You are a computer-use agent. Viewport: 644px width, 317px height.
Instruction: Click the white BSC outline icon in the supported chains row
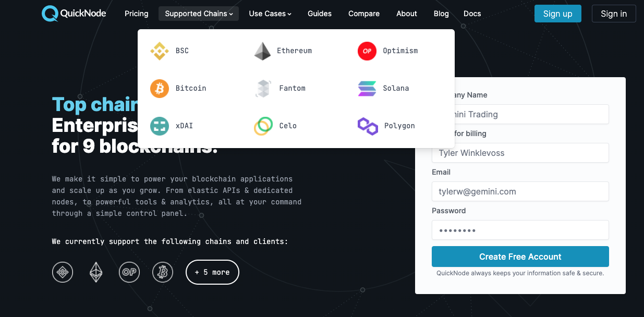[x=63, y=272]
